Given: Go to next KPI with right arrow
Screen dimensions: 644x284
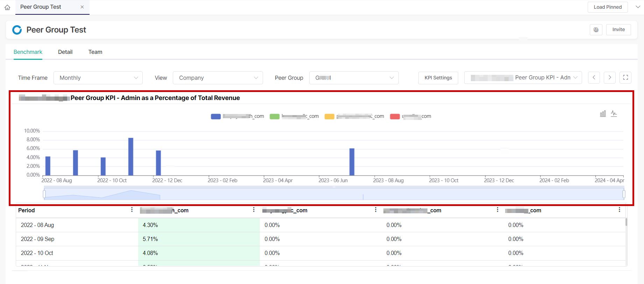Looking at the screenshot, I should pos(610,78).
